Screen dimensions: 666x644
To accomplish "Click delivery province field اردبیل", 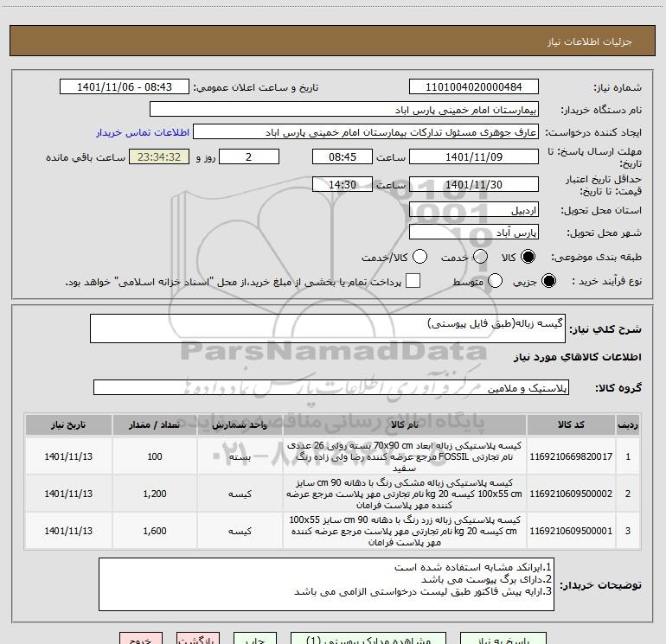I will pos(474,209).
